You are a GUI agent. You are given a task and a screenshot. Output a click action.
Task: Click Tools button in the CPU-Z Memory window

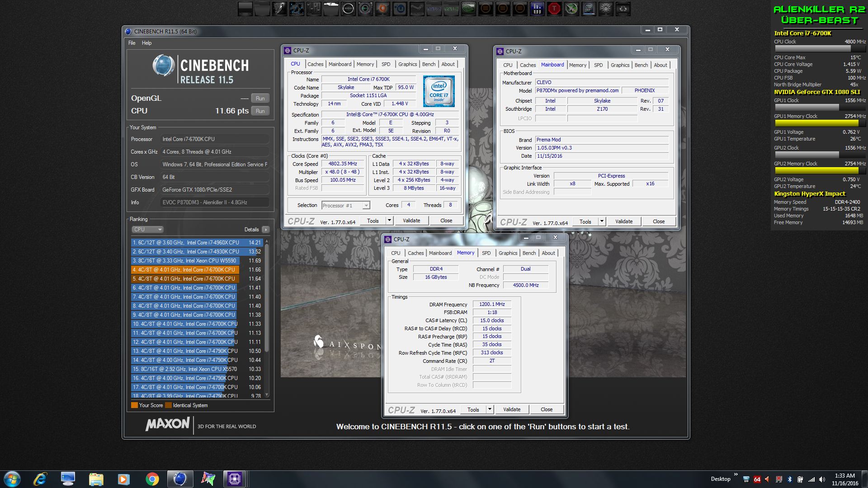click(473, 409)
